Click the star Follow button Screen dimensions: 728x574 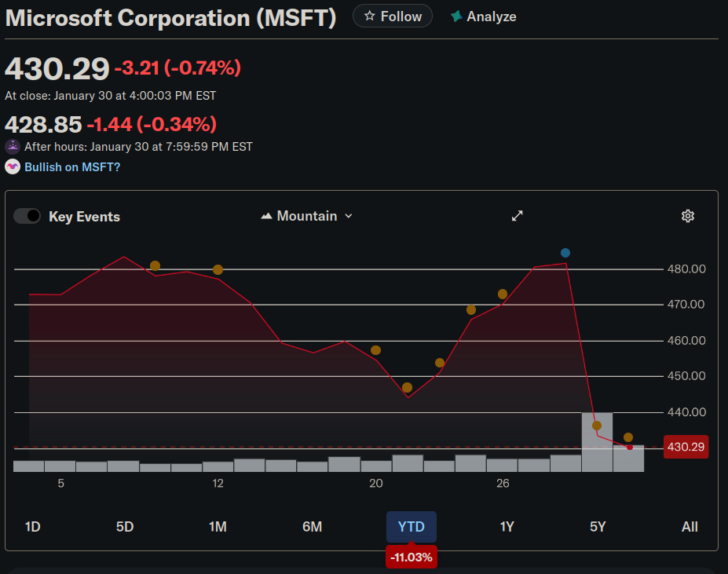393,16
